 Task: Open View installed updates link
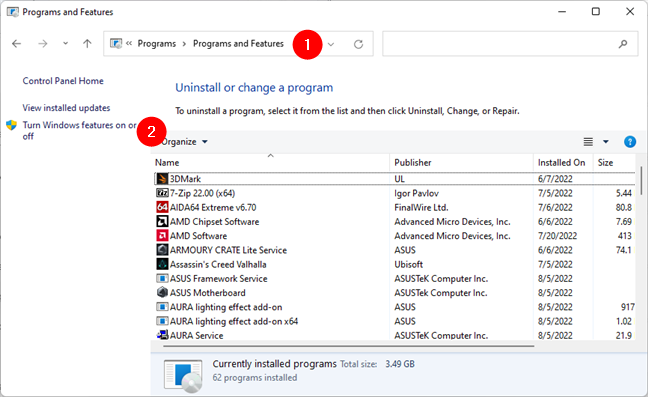66,108
